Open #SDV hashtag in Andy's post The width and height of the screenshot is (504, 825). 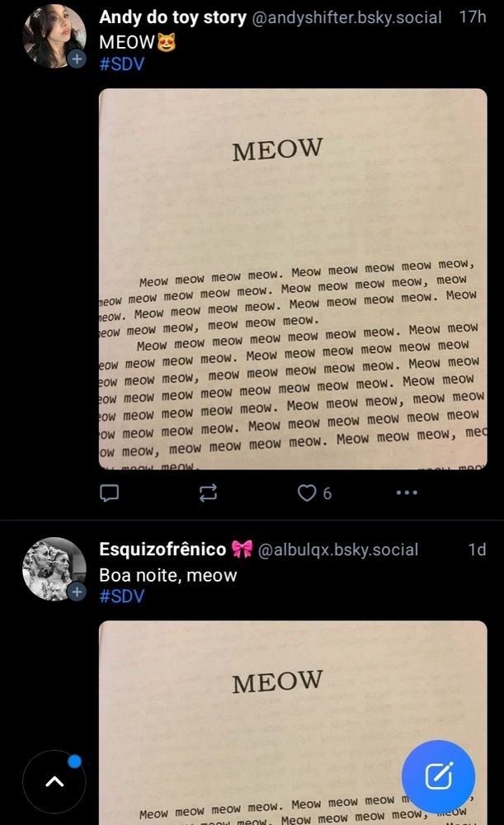(x=121, y=64)
